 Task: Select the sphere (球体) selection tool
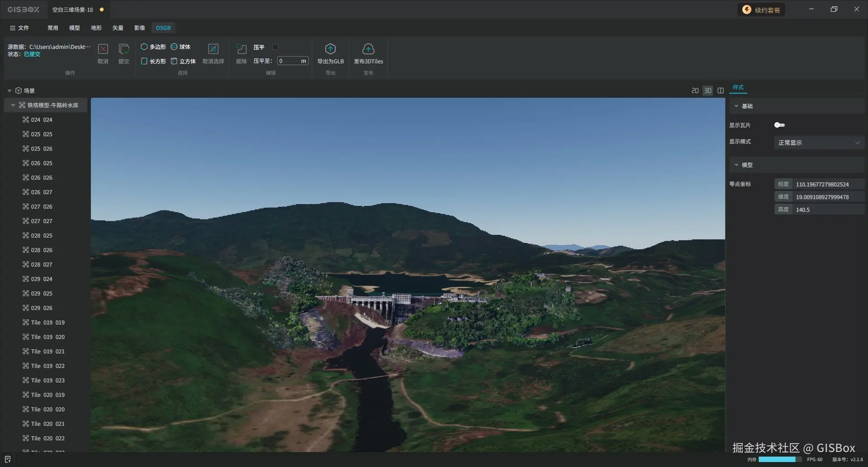(x=180, y=47)
